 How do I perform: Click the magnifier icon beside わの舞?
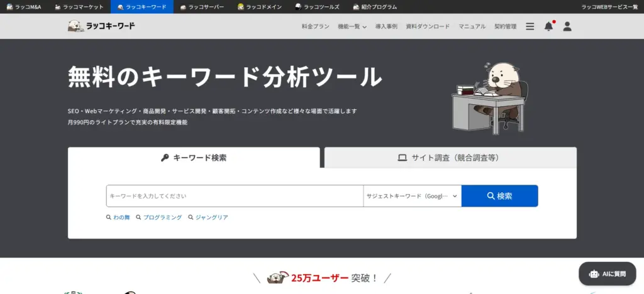coord(108,217)
